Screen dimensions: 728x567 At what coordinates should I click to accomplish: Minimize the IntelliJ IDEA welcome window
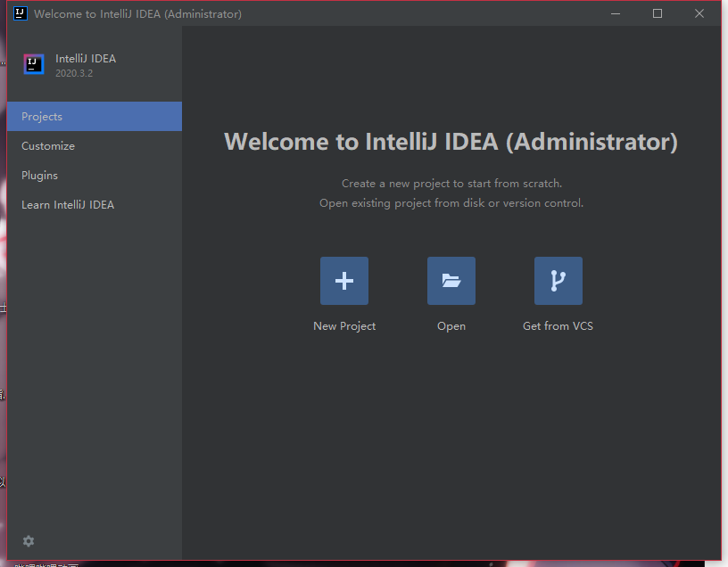coord(616,13)
